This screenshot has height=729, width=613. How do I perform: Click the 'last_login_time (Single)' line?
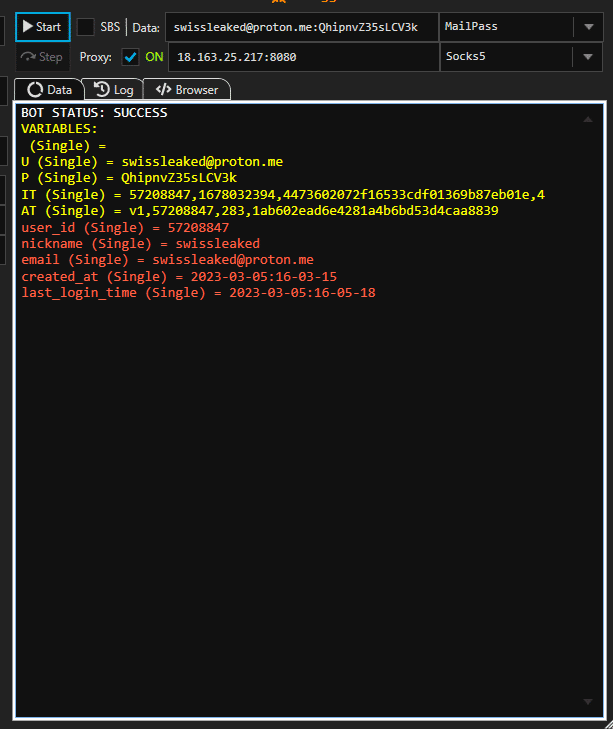198,293
